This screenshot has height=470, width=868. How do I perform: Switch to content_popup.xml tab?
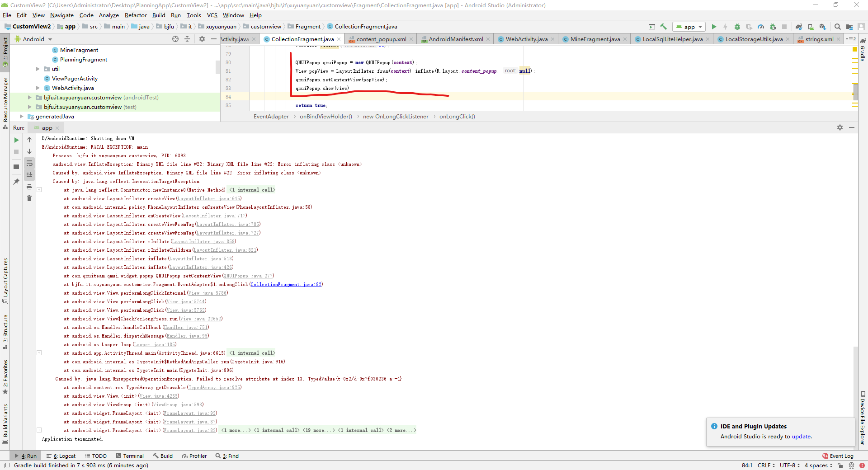point(382,39)
